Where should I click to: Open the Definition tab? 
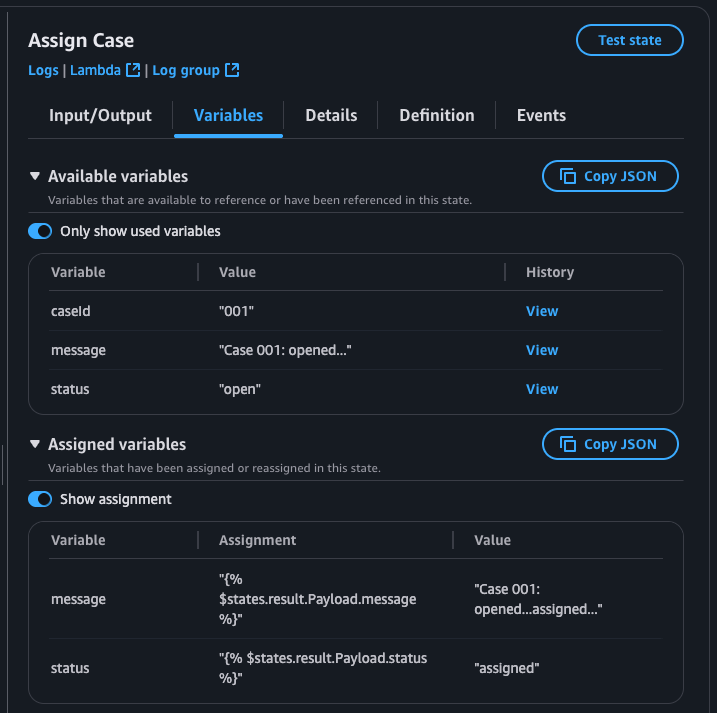pos(437,115)
